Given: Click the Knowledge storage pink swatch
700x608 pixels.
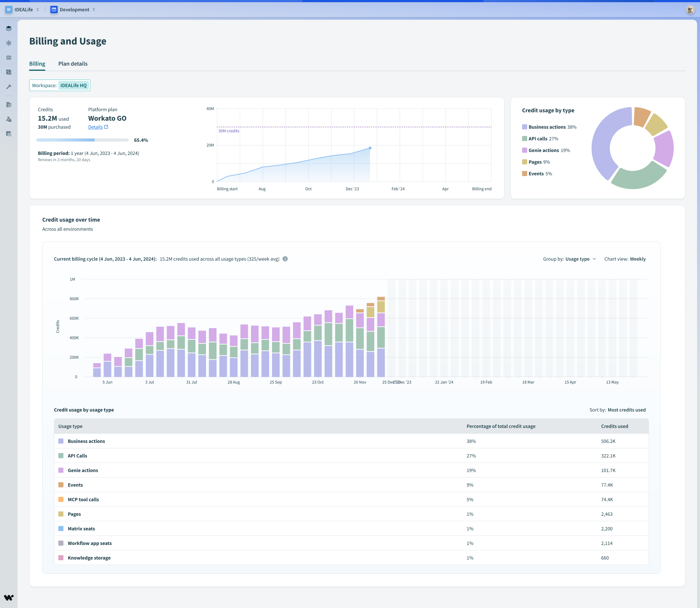Looking at the screenshot, I should point(61,558).
